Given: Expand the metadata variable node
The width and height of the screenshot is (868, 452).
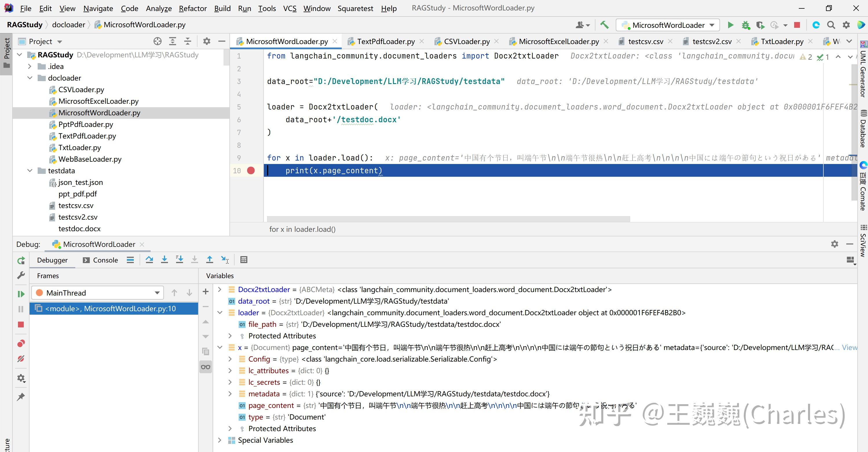Looking at the screenshot, I should 230,394.
